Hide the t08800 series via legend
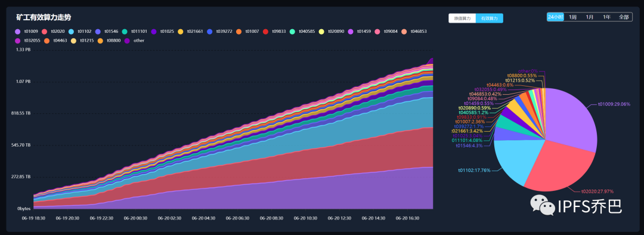This screenshot has height=235, width=644. pos(109,41)
